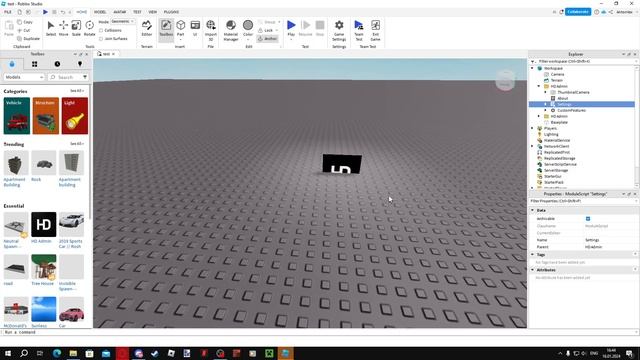Open Toolbox search filter options
This screenshot has height=360, width=640.
click(85, 77)
